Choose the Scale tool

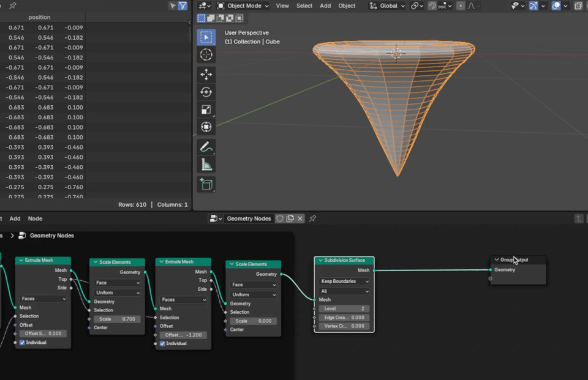coord(206,110)
